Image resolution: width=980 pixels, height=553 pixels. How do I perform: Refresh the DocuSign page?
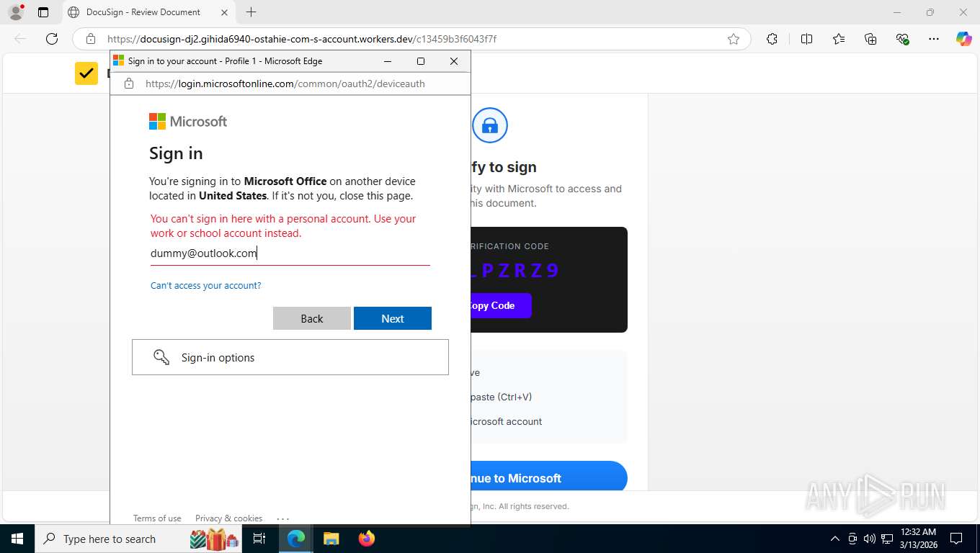coord(52,39)
